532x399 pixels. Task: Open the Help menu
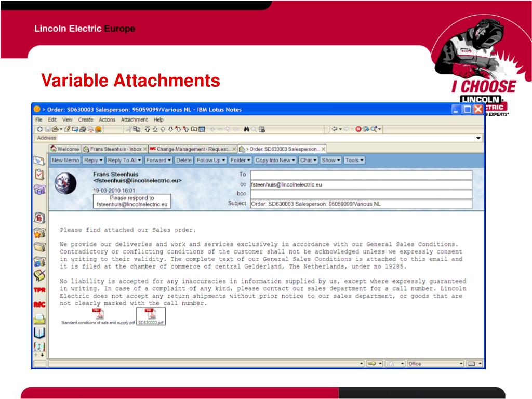tap(158, 120)
